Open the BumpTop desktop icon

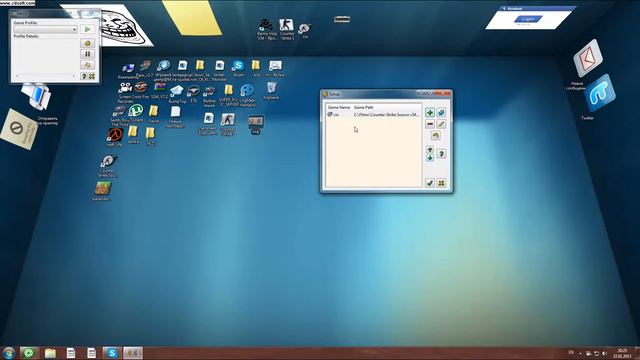[177, 94]
